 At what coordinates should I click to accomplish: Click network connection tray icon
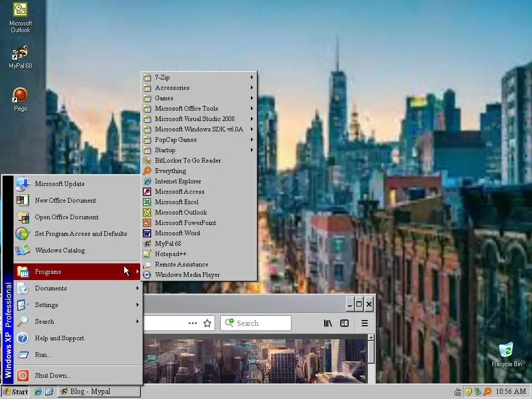[x=478, y=392]
